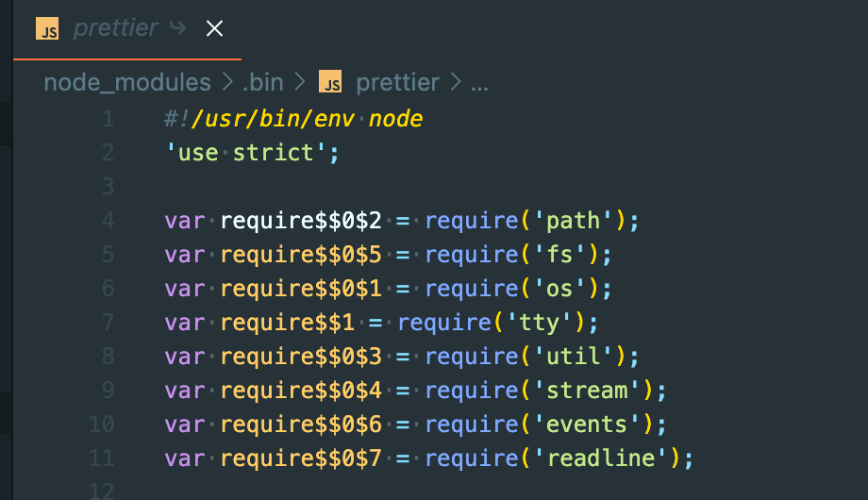Click variable require$$0$3
Screen dimensions: 868x500
pyautogui.click(x=301, y=357)
